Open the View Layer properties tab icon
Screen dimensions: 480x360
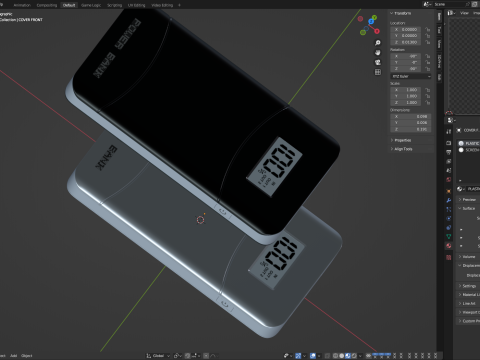(x=449, y=161)
